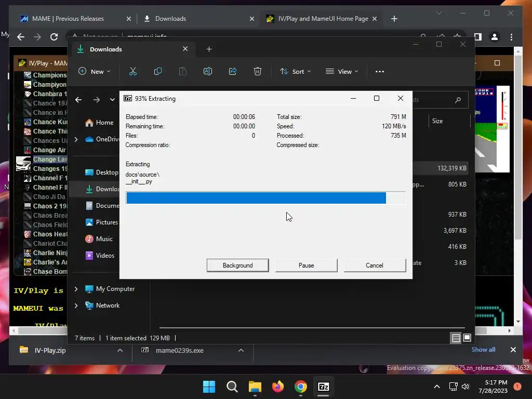This screenshot has height=399, width=532.
Task: Click Chrome's reload page icon
Action: (54, 37)
